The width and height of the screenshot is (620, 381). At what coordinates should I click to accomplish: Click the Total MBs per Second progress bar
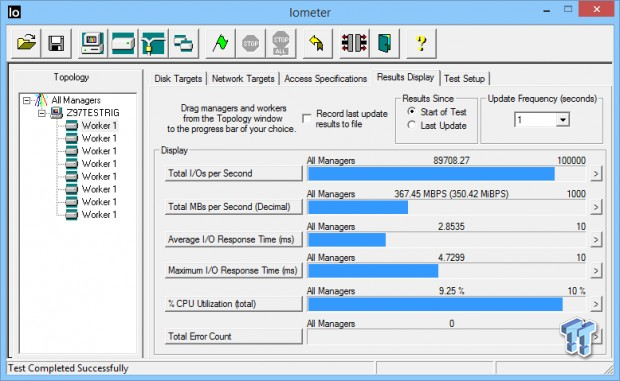click(x=447, y=207)
